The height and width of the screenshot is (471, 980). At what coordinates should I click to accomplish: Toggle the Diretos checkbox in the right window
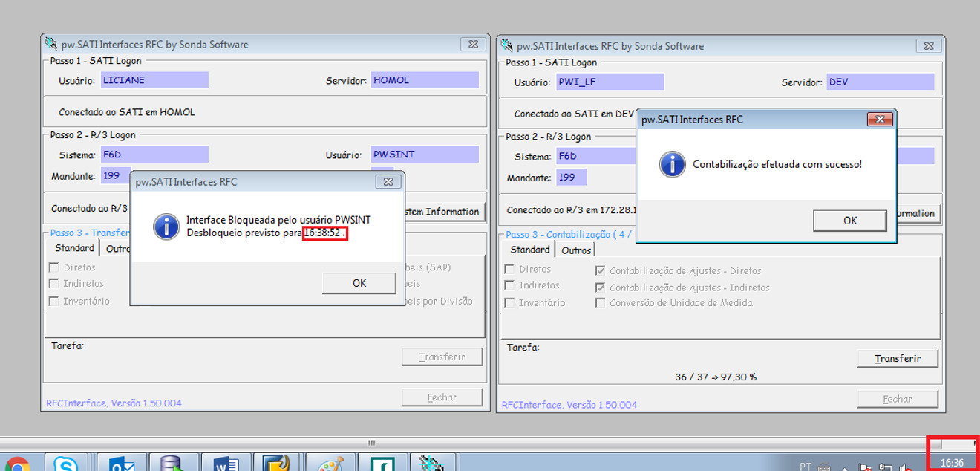[510, 269]
